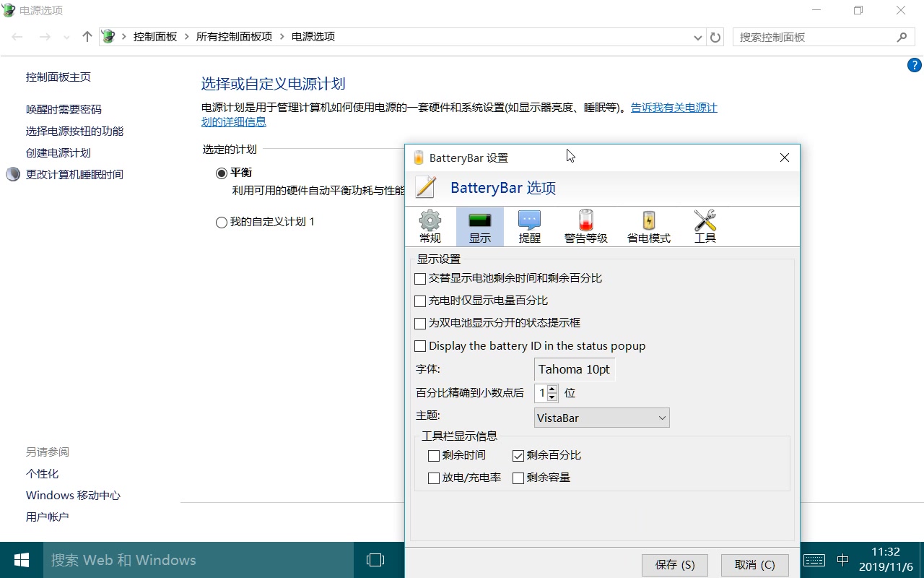Open Windows 移动中心 link
The image size is (924, 578).
click(73, 496)
